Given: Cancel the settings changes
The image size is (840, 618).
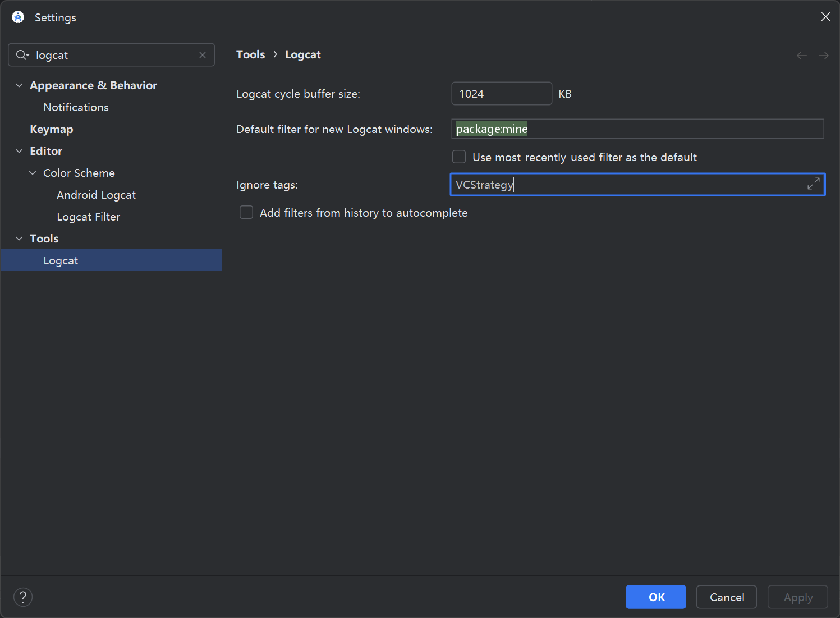Looking at the screenshot, I should (x=726, y=597).
